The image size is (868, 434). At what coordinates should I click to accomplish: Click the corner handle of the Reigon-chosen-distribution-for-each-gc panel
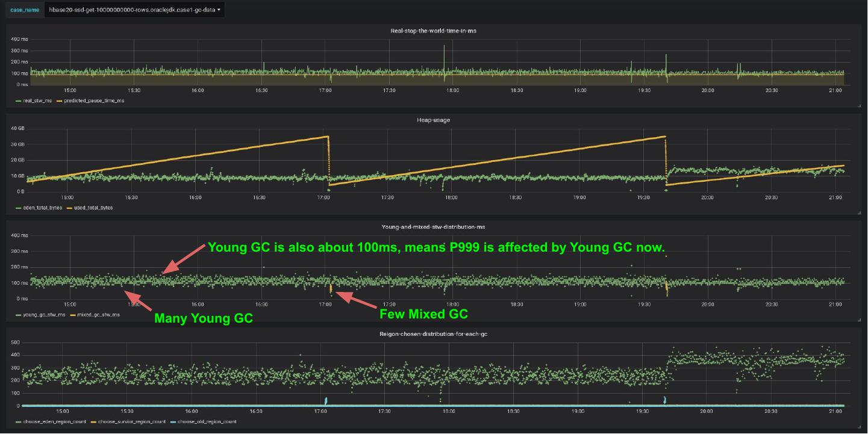(x=859, y=426)
